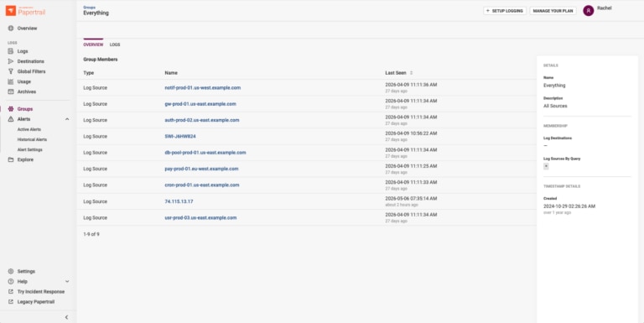The height and width of the screenshot is (323, 644).
Task: Expand the Help menu chevron
Action: point(67,282)
